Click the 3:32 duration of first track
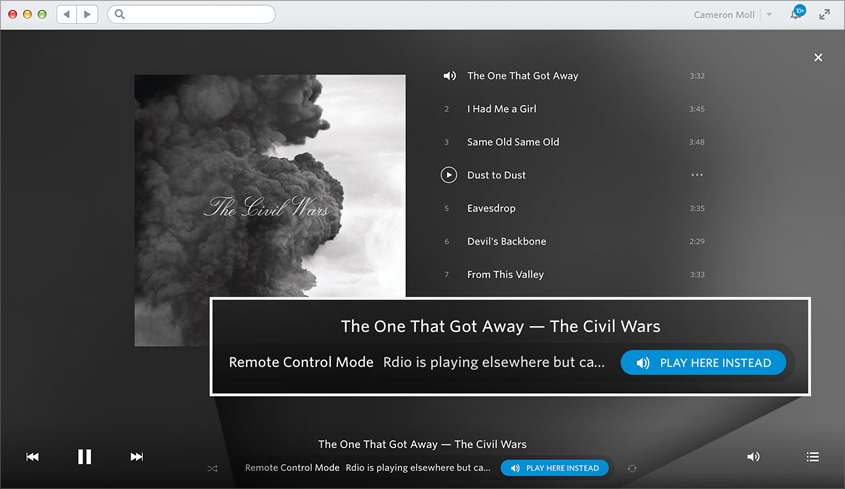 (x=697, y=76)
